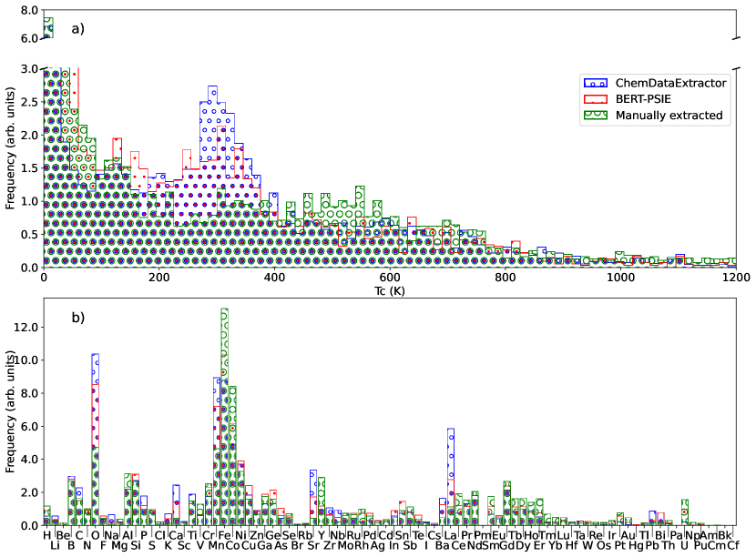The image size is (756, 557).
Task: Click the upper panel 'Frequency (arb. units)' axis title
Action: click(10, 148)
